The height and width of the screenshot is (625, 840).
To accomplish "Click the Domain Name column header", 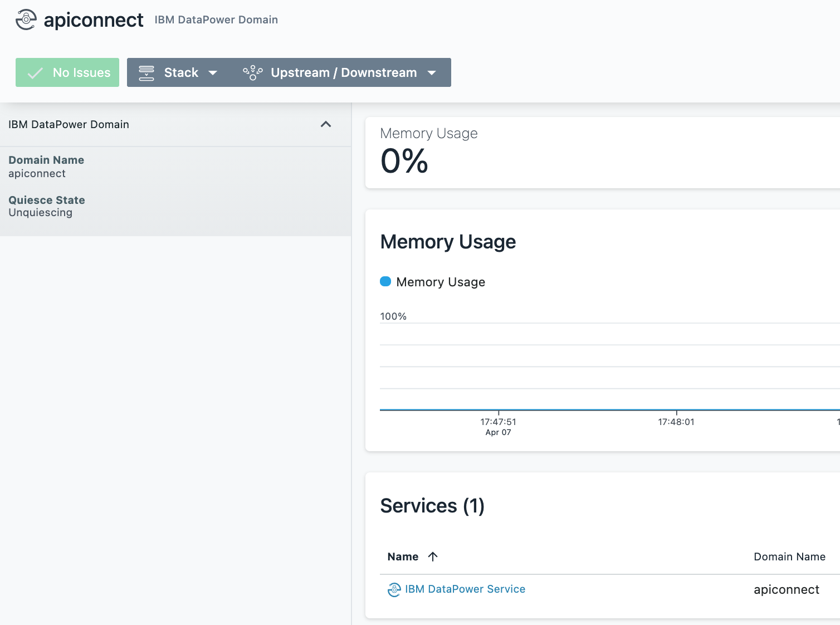I will coord(789,556).
